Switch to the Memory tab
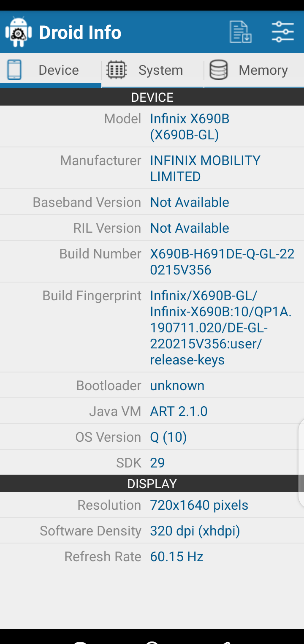 pyautogui.click(x=254, y=70)
